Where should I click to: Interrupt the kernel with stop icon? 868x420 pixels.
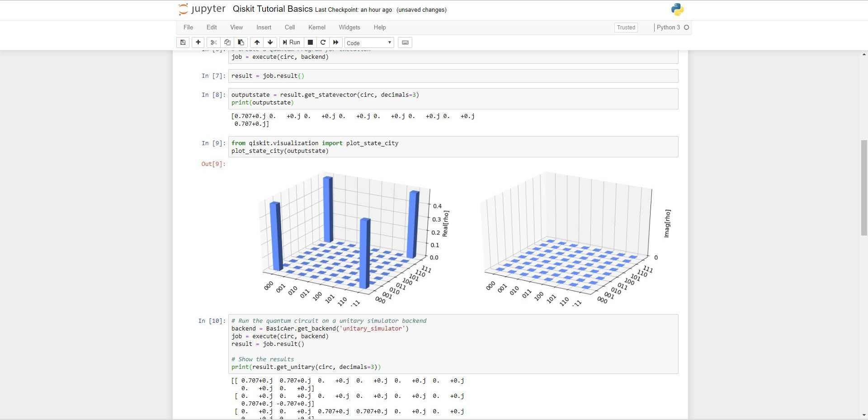(x=310, y=42)
